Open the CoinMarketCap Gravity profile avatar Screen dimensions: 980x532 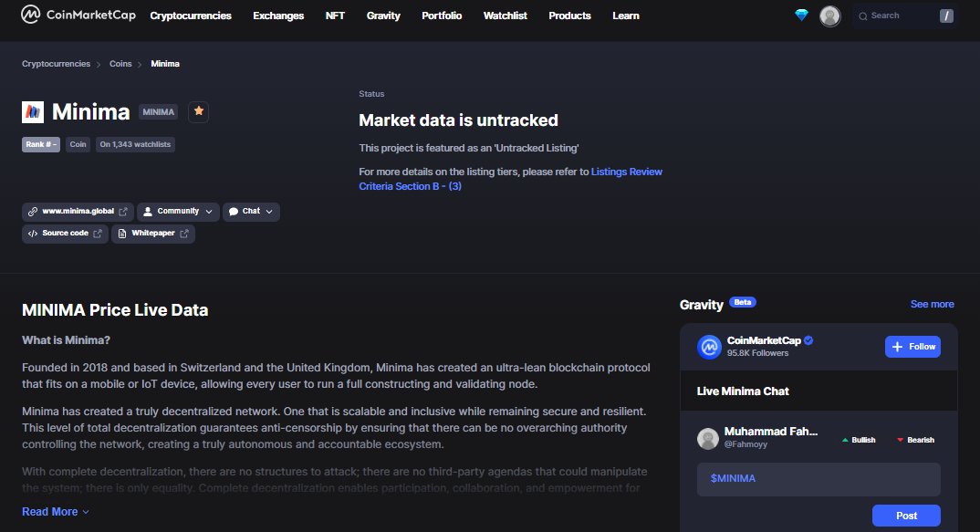click(x=709, y=347)
